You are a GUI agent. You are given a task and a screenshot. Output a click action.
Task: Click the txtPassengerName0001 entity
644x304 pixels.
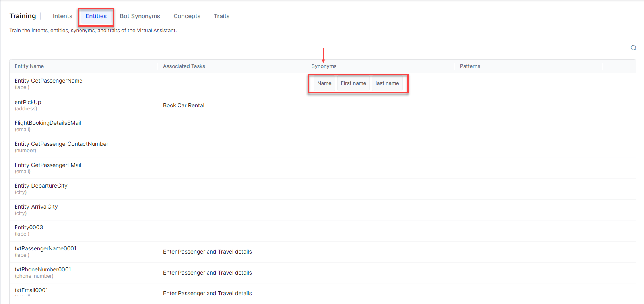[45, 249]
